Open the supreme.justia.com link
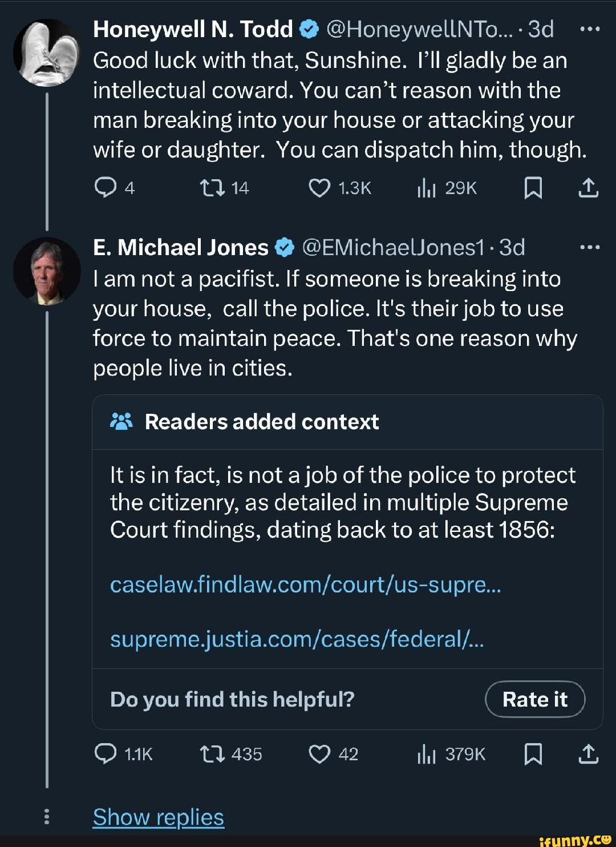This screenshot has height=847, width=616. [x=297, y=639]
